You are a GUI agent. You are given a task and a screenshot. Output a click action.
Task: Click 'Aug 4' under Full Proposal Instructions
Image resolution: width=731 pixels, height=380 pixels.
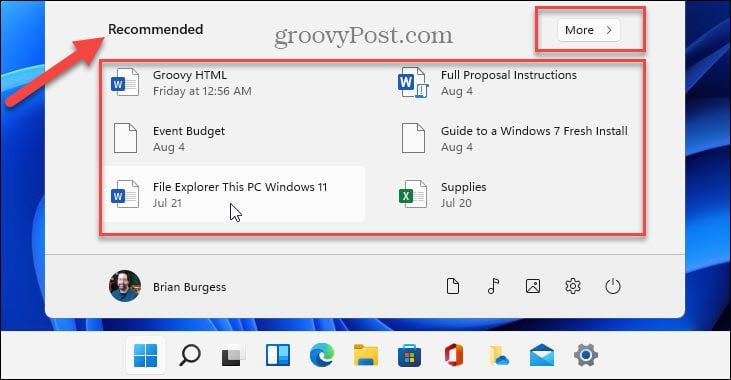click(457, 91)
